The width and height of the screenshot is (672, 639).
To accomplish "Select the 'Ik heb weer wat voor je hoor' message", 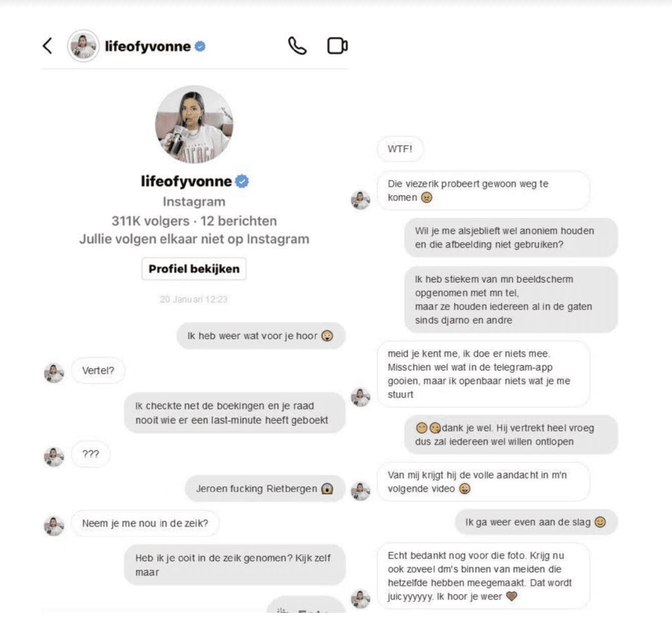I will tap(261, 336).
